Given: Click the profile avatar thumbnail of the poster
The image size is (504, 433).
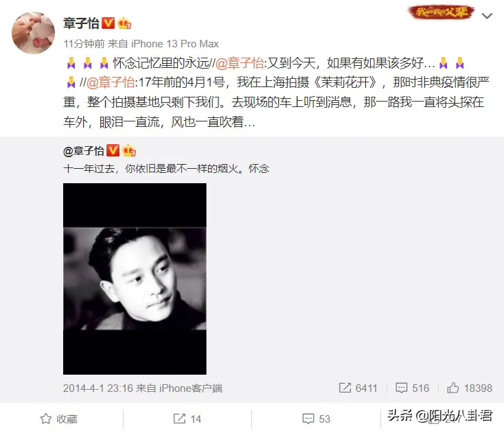Looking at the screenshot, I should coord(33,33).
